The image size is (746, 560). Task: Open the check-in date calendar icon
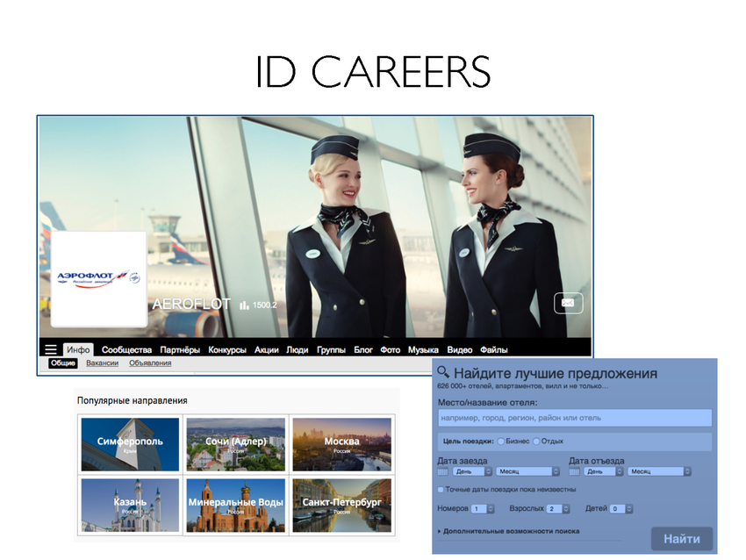coord(442,471)
